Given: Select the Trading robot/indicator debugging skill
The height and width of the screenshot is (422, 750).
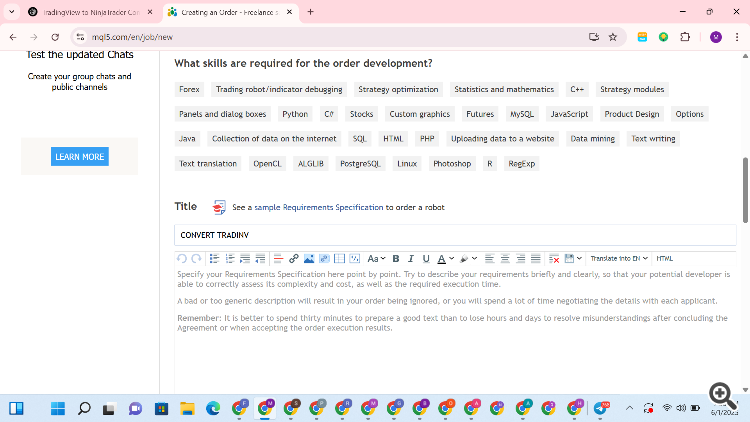Looking at the screenshot, I should click(279, 89).
